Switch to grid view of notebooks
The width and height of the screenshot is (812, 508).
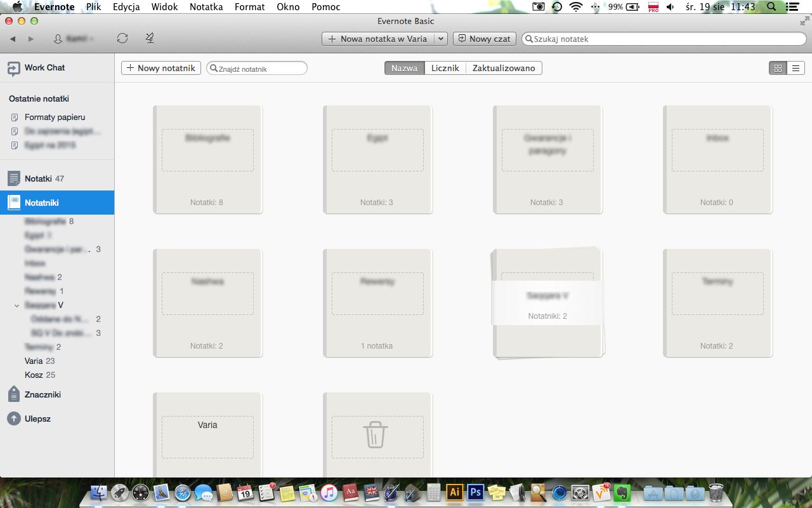click(778, 68)
